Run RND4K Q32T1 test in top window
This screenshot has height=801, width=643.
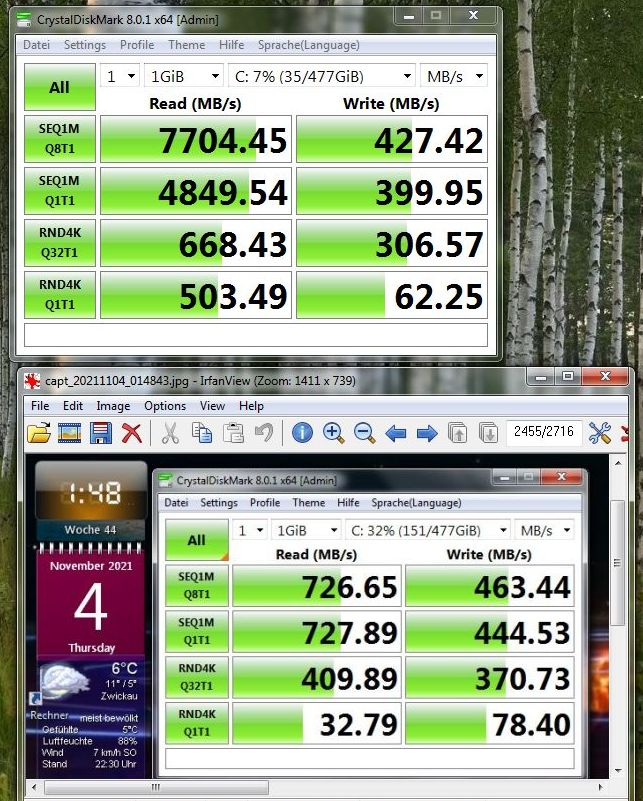pos(60,243)
